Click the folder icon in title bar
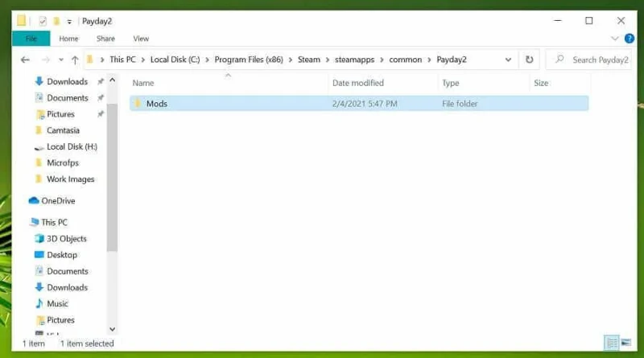644x358 pixels. click(22, 21)
